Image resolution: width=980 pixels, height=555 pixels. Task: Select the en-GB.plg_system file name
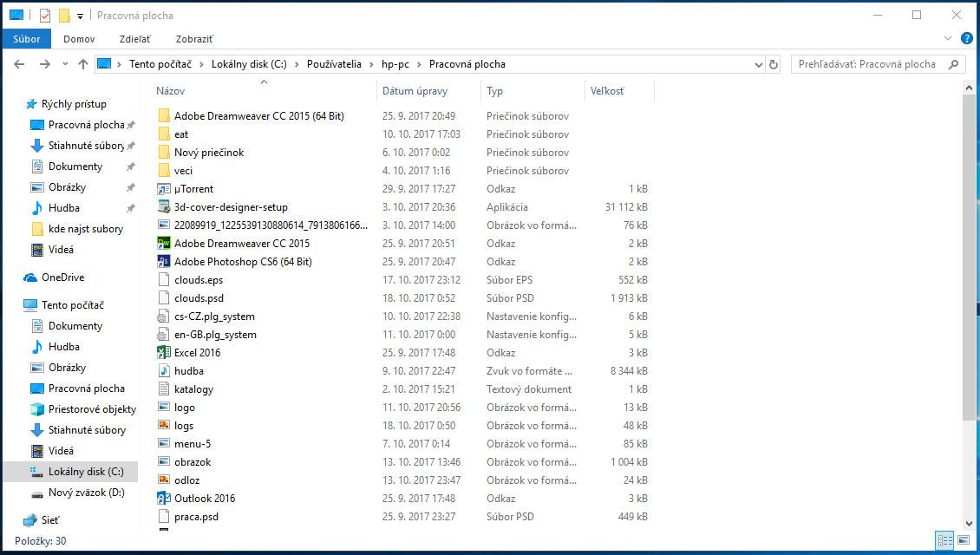pyautogui.click(x=215, y=335)
